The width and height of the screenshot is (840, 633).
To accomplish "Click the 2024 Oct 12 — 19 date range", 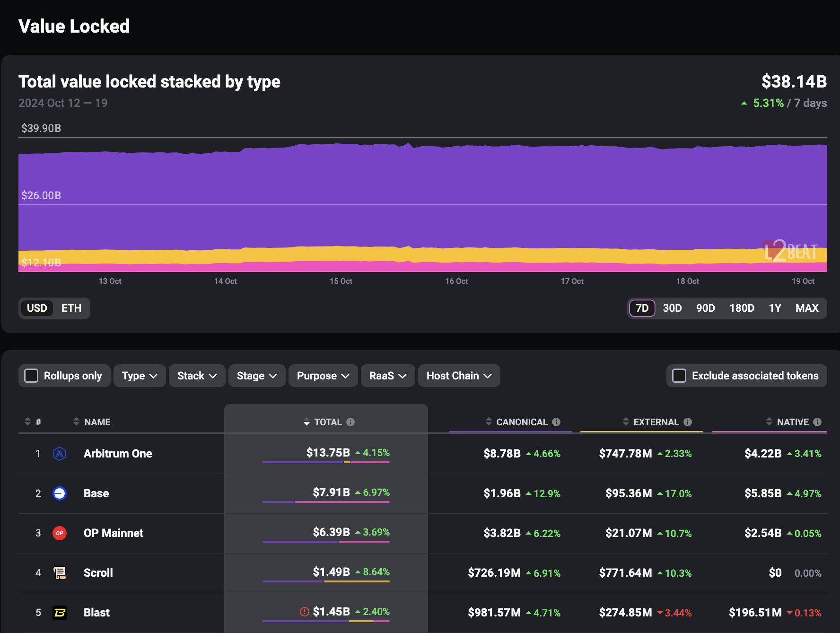I will pyautogui.click(x=63, y=103).
